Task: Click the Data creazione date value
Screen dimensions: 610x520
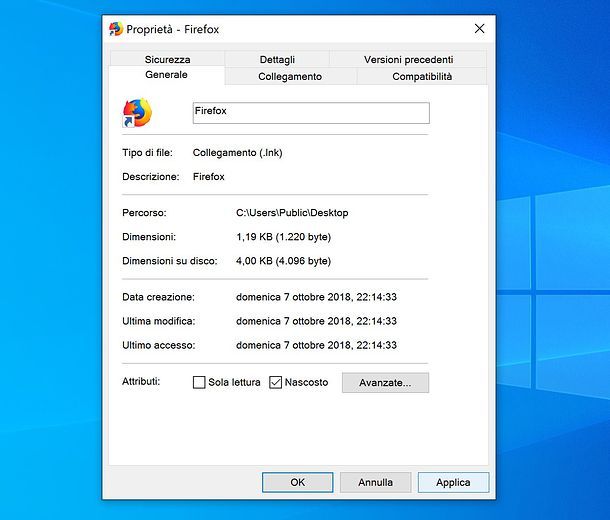Action: point(316,297)
